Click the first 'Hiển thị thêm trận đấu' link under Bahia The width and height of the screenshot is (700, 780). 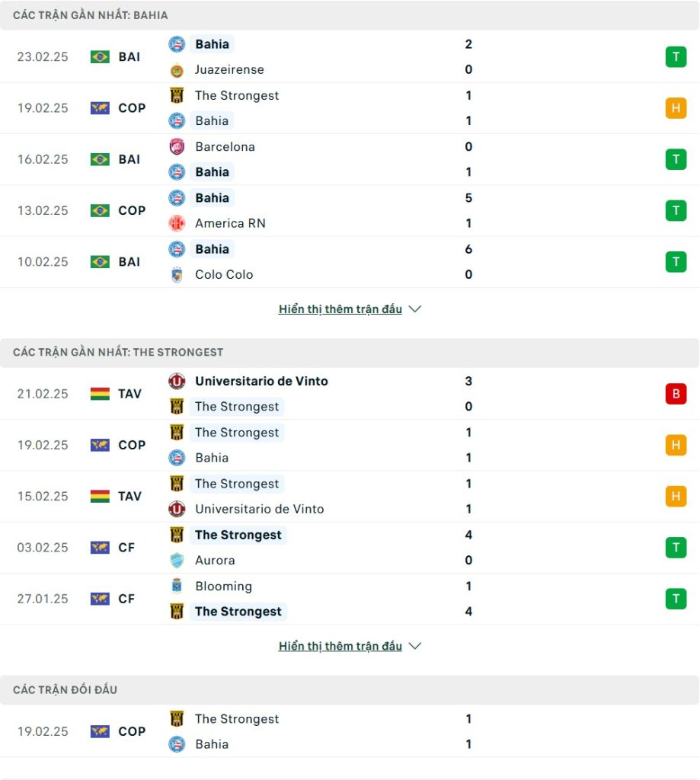[340, 309]
